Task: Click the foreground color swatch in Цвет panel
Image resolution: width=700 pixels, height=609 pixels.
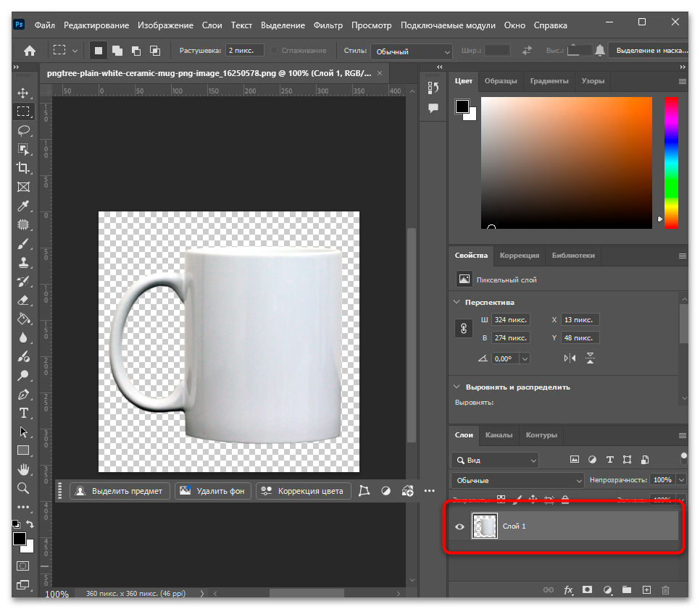Action: click(462, 106)
